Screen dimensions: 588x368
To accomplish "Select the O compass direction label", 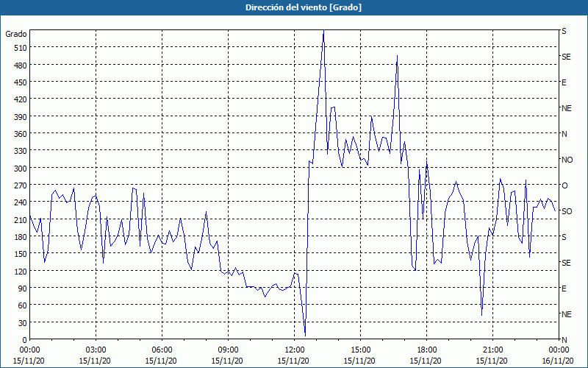I will pyautogui.click(x=564, y=185).
